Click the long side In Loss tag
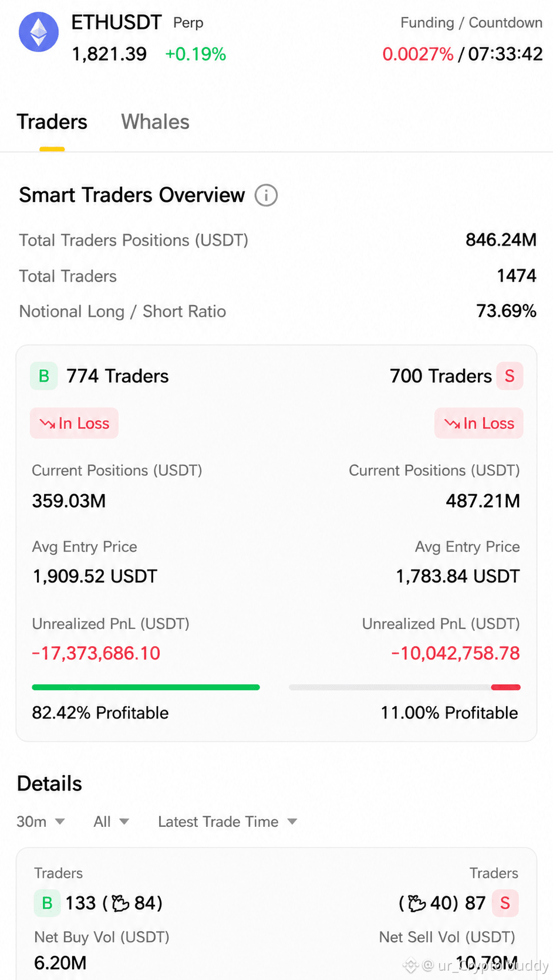This screenshot has height=980, width=553. coord(74,423)
